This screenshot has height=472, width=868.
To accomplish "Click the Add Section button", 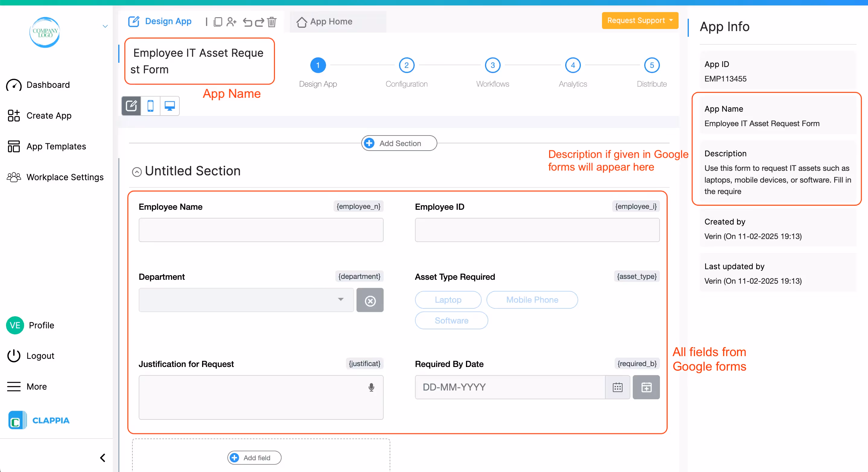I will (x=399, y=143).
